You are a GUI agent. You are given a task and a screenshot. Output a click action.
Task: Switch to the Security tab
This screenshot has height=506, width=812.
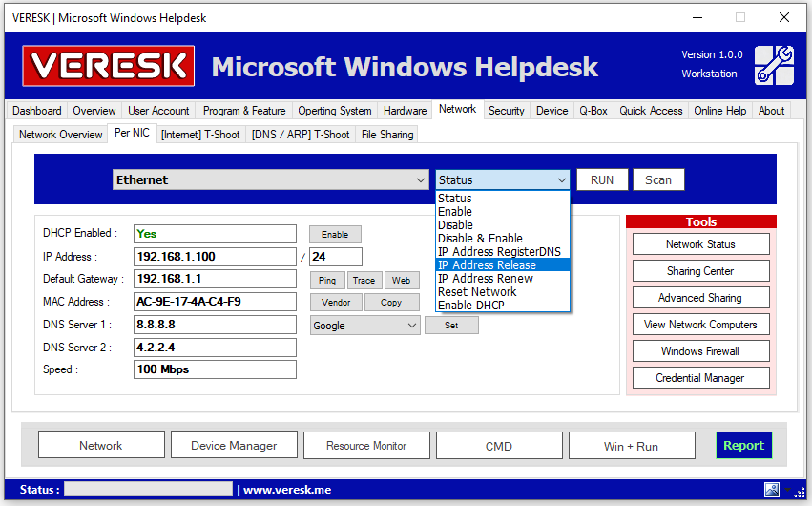tap(506, 111)
